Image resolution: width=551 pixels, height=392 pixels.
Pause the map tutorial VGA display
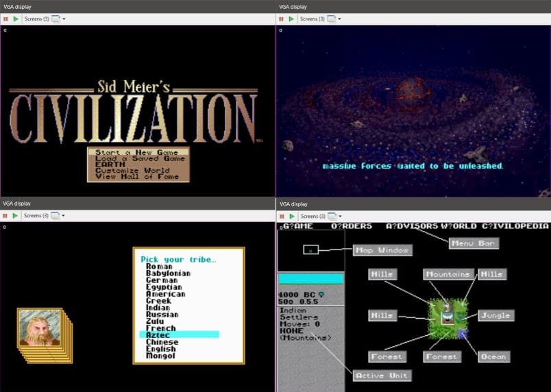coord(282,217)
